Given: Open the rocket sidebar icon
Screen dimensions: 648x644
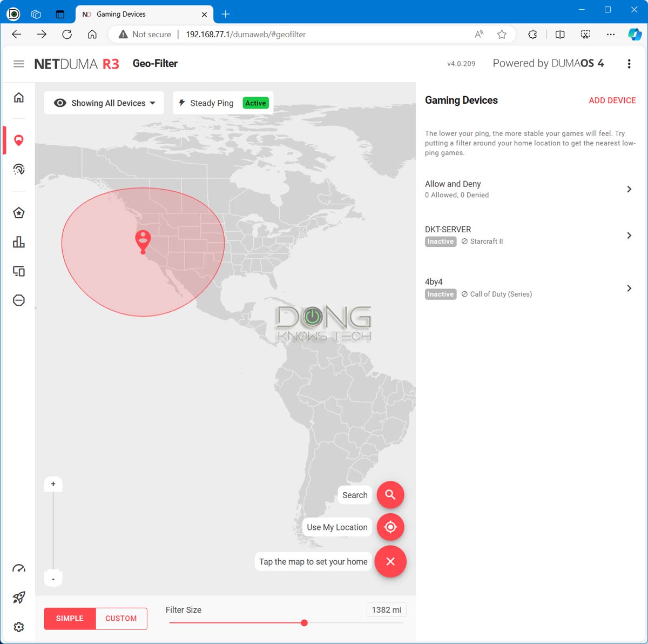Looking at the screenshot, I should pos(19,598).
